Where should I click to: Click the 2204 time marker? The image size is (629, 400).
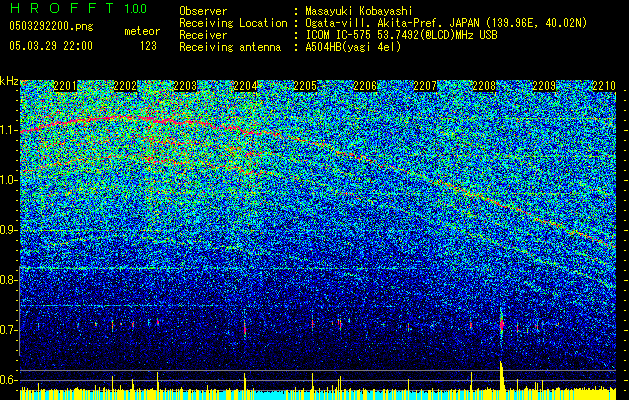coord(245,86)
